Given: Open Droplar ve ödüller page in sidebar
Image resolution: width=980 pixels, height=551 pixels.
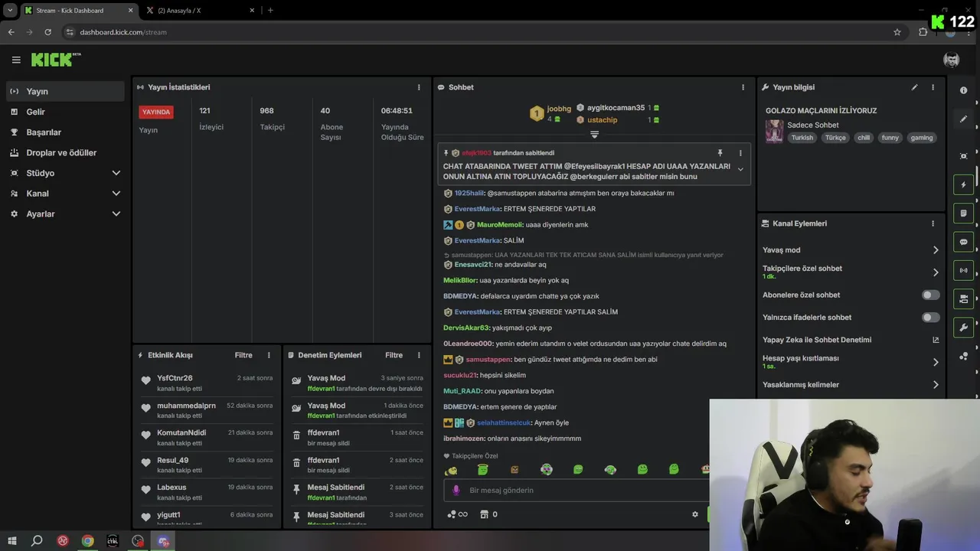Looking at the screenshot, I should click(64, 152).
